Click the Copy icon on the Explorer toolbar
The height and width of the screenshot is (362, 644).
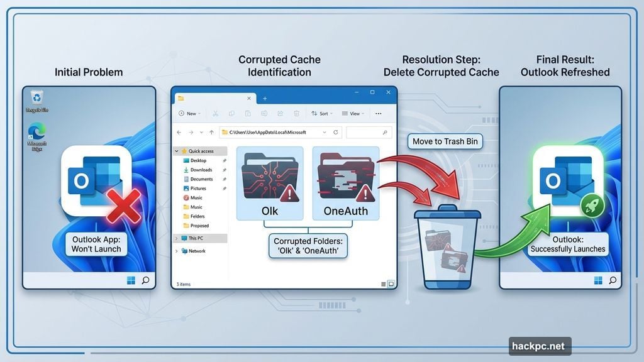[x=230, y=114]
